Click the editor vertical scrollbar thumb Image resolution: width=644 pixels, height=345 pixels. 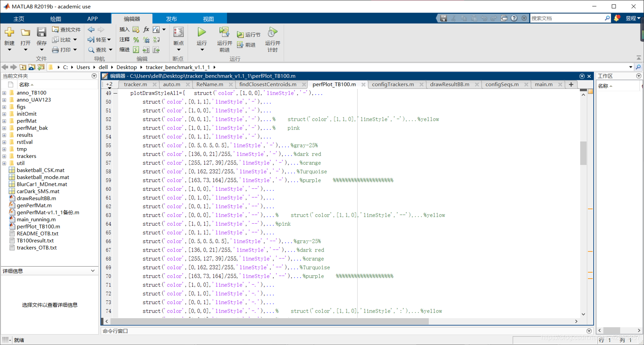[x=583, y=153]
